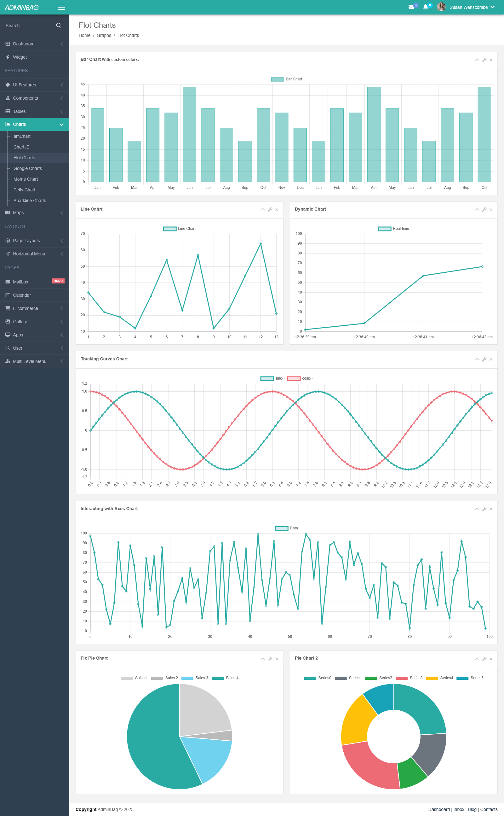Toggle the sin(x) series in the legend
This screenshot has width=504, height=816.
(x=272, y=378)
